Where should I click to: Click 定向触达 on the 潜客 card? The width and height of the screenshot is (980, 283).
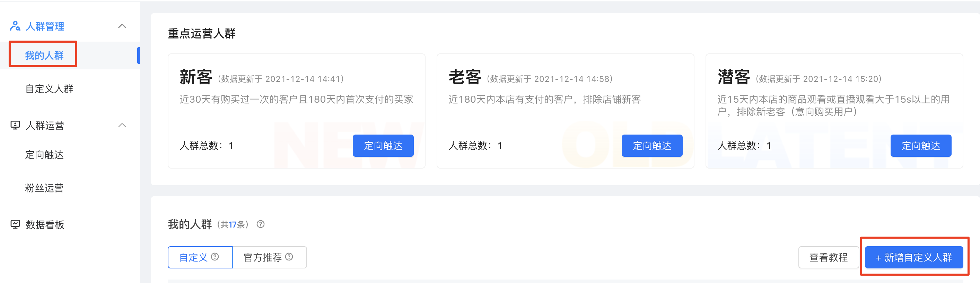point(921,146)
